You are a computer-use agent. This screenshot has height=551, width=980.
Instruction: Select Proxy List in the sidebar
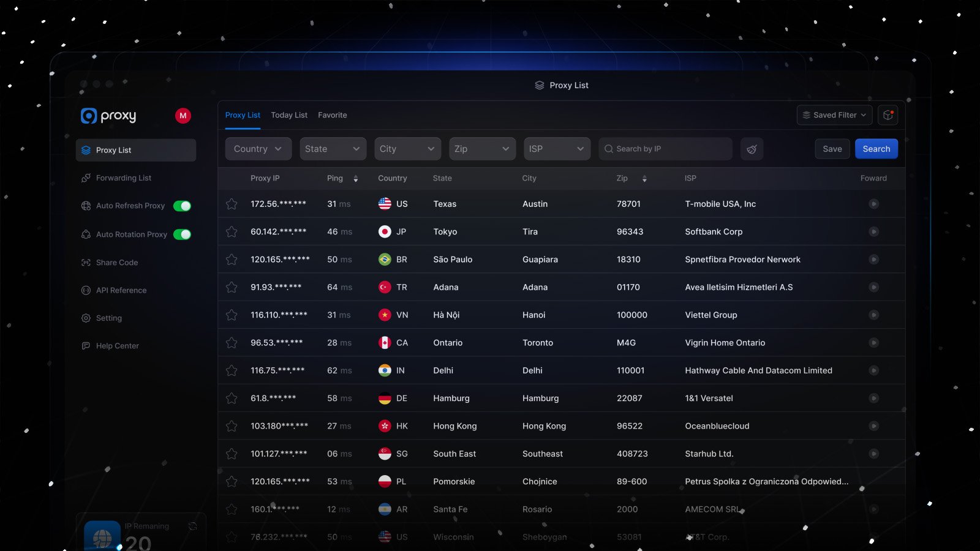pos(136,150)
